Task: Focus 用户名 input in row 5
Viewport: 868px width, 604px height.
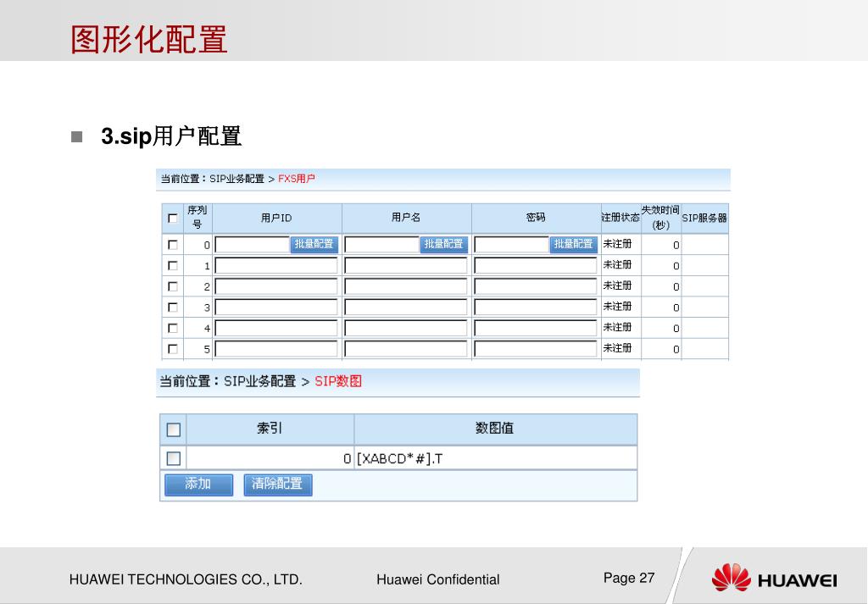Action: click(406, 349)
